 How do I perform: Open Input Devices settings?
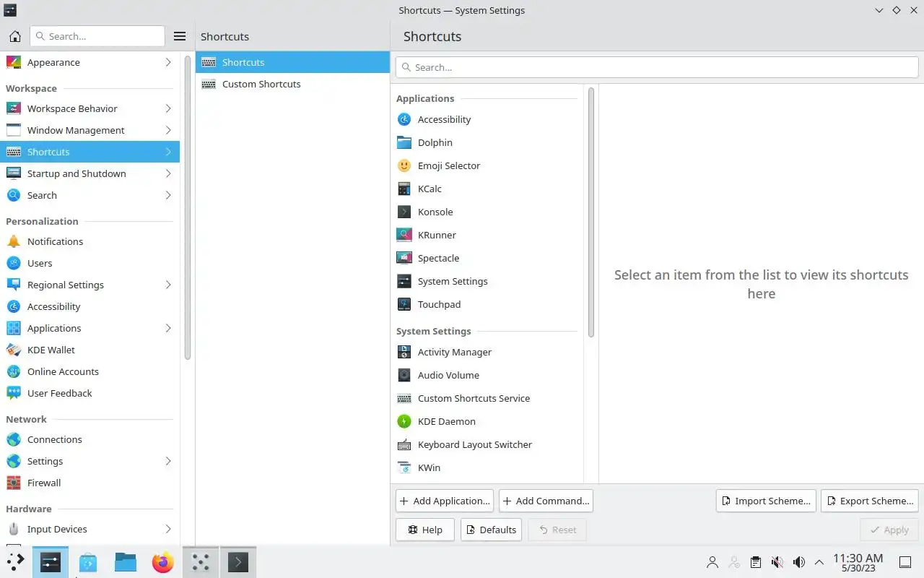pos(90,529)
